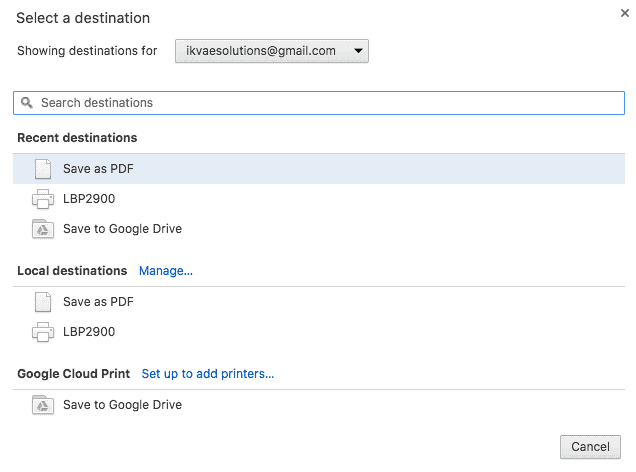Click the Cancel button
Screen dimensions: 636x472
point(590,447)
